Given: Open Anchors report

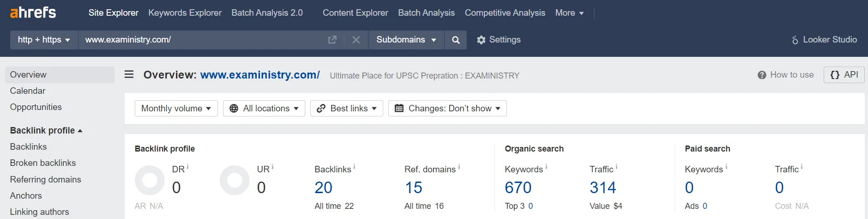Looking at the screenshot, I should click(26, 195).
